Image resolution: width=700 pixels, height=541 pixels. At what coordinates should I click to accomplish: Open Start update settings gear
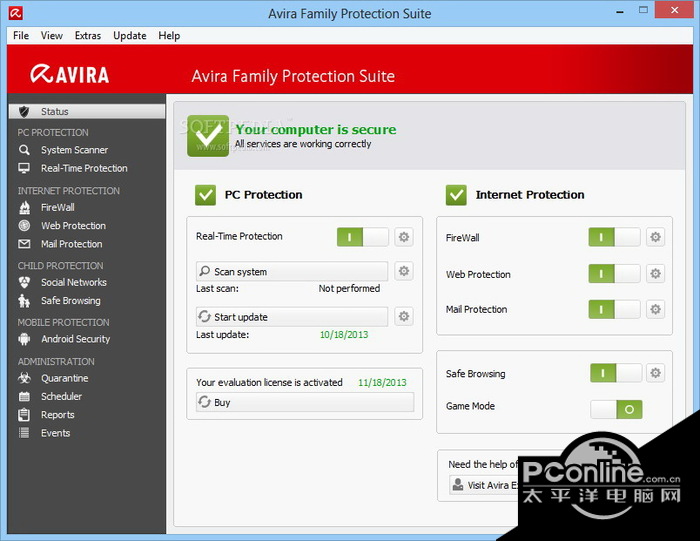click(x=404, y=316)
